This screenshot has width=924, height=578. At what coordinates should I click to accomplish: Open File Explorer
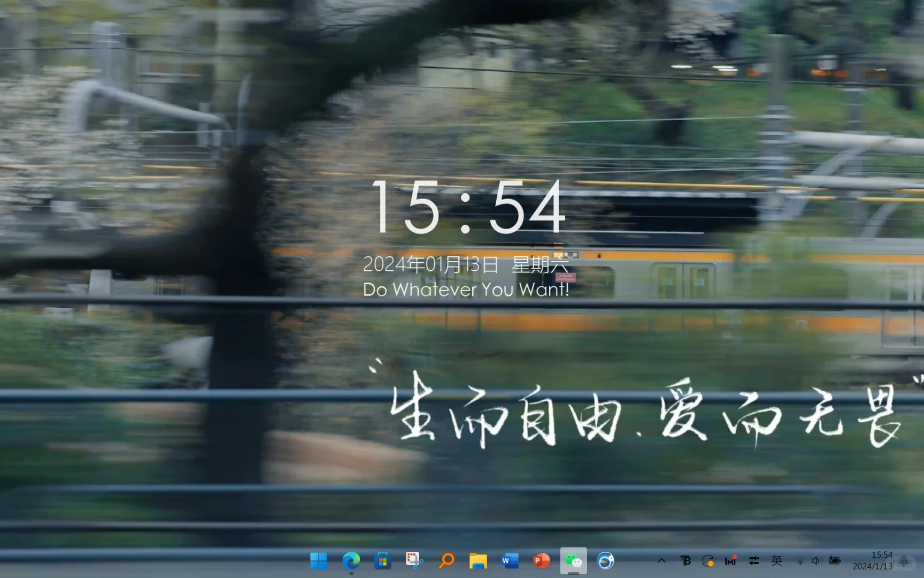point(478,561)
